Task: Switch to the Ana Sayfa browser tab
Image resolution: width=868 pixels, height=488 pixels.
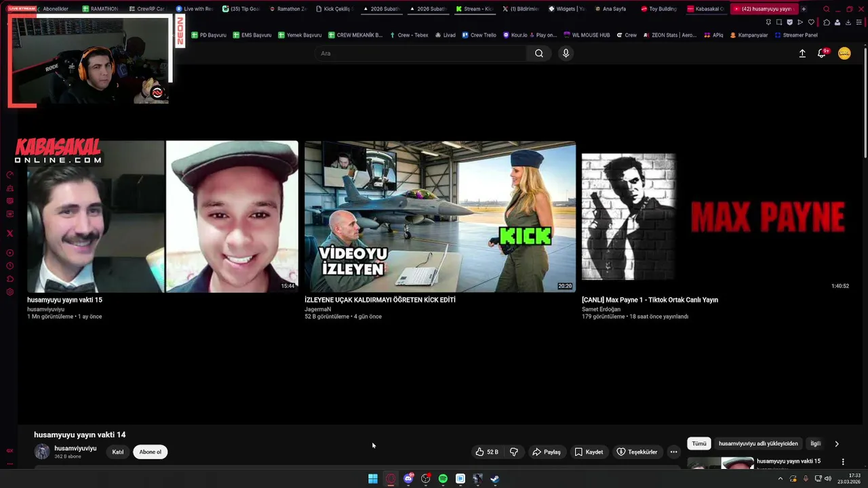Action: point(612,9)
